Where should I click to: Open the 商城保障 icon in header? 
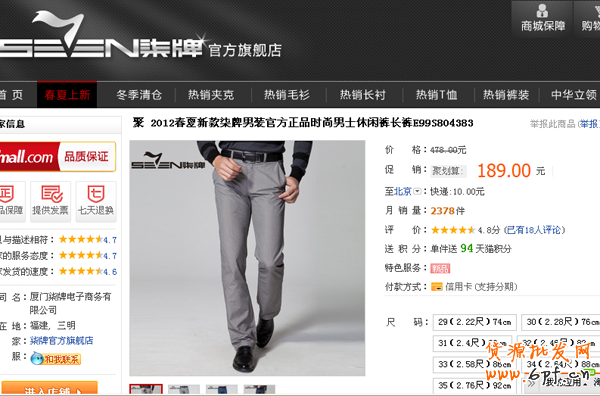tap(542, 18)
